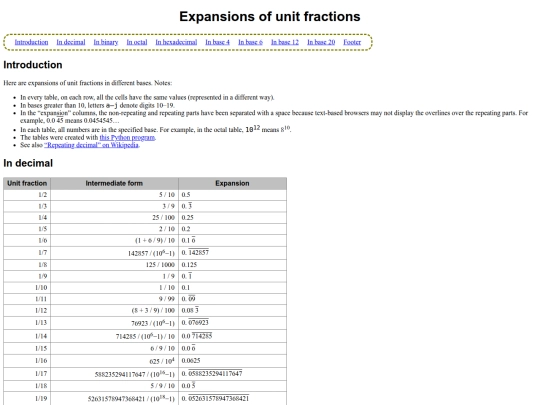Click the 1/7 unit fraction cell
This screenshot has width=540, height=405.
(x=27, y=252)
